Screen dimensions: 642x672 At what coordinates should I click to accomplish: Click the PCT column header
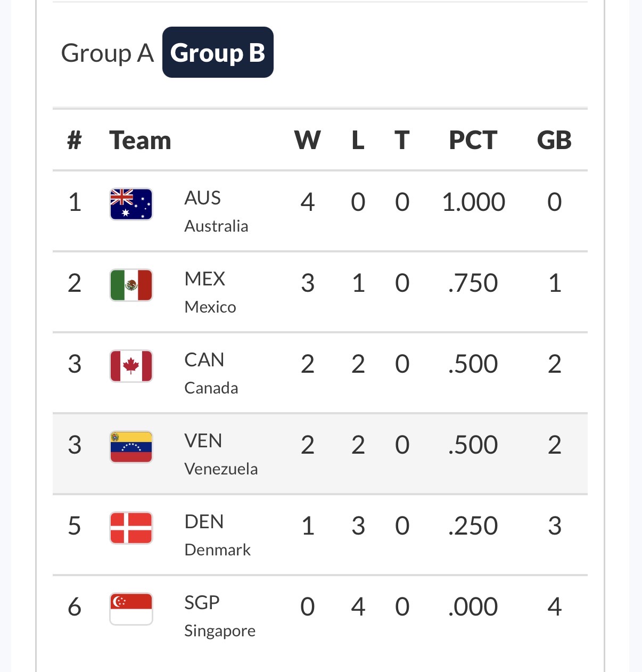[x=473, y=141]
